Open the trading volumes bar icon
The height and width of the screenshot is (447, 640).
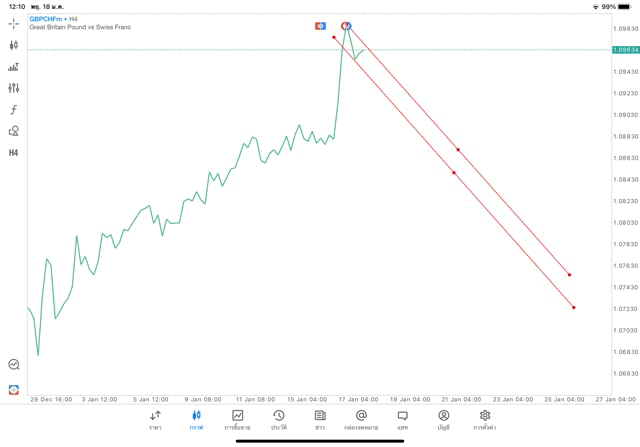[14, 67]
